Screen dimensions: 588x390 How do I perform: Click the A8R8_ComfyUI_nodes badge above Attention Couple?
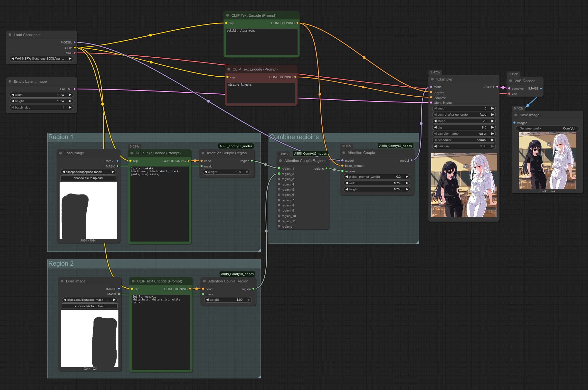(395, 146)
